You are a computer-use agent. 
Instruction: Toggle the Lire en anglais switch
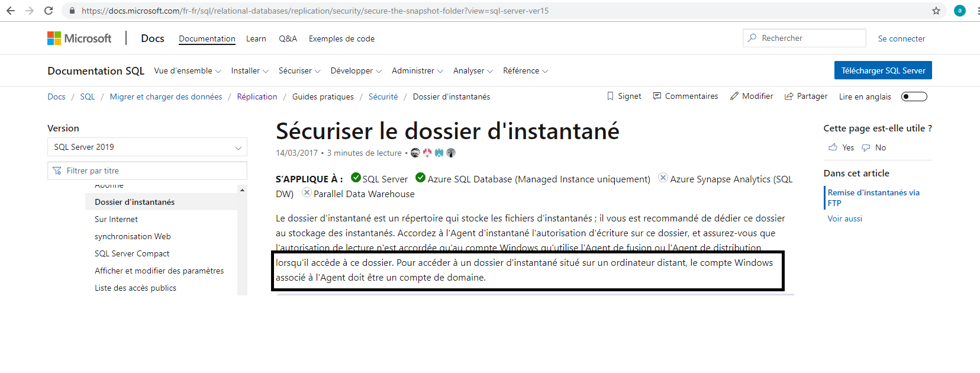(x=914, y=97)
